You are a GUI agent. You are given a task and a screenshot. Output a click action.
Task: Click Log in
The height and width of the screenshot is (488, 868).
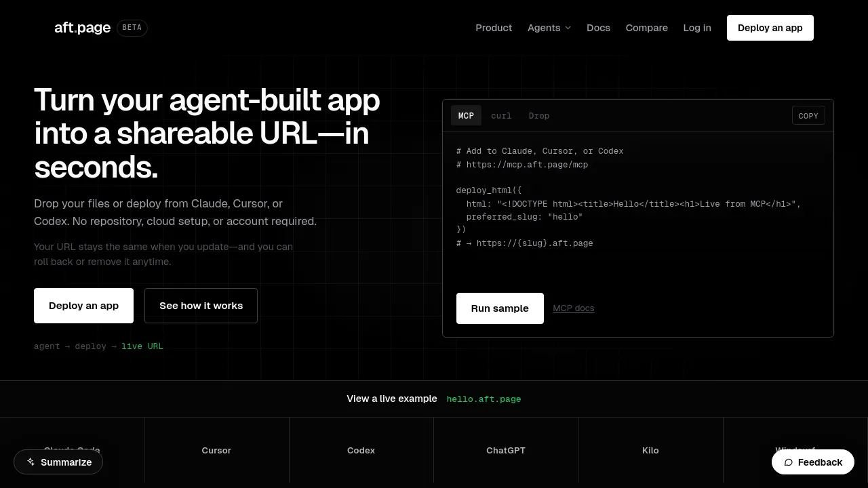pos(697,28)
